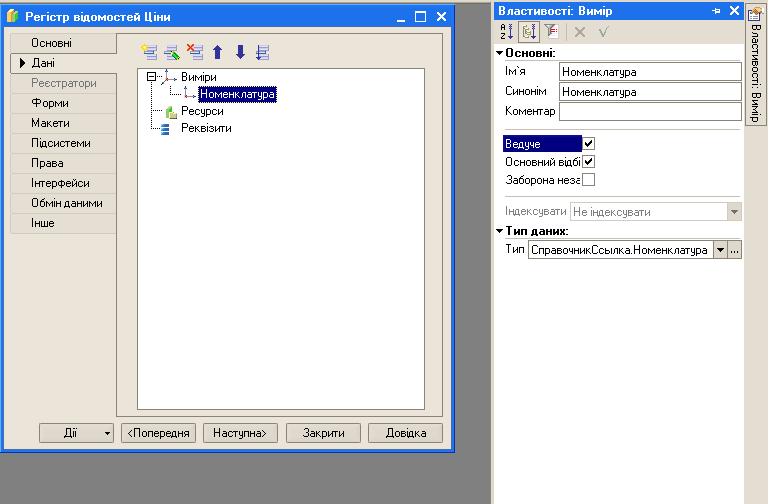The height and width of the screenshot is (504, 777).
Task: Click the Edit item pencil icon
Action: point(172,52)
